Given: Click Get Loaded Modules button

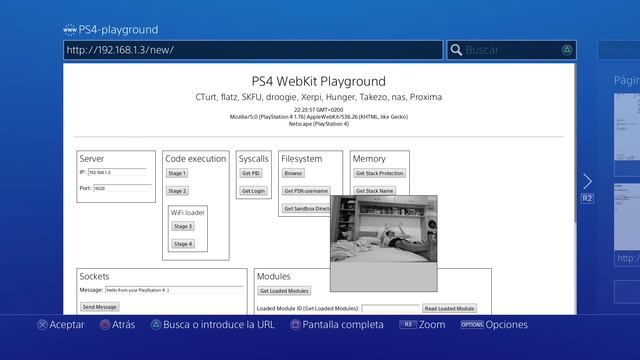Looking at the screenshot, I should pyautogui.click(x=284, y=291).
